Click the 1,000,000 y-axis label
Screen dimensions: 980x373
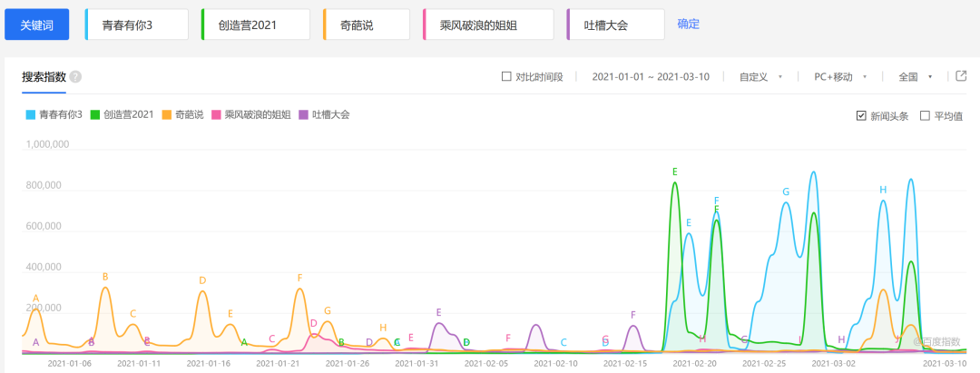(47, 144)
